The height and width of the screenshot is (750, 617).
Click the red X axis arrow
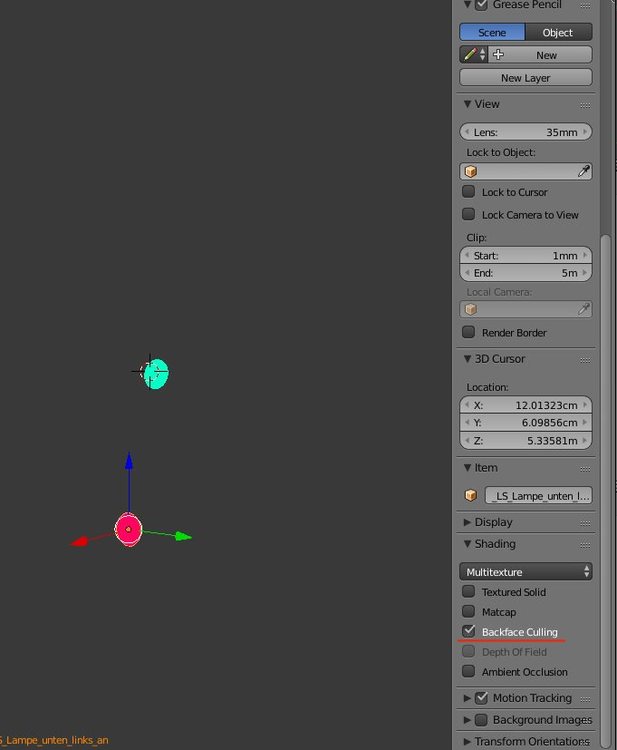coord(79,541)
